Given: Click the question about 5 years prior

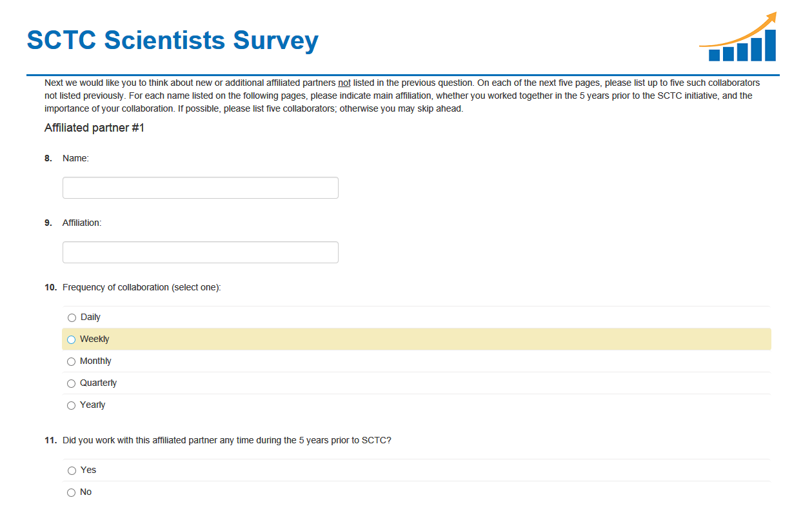Looking at the screenshot, I should pos(226,440).
